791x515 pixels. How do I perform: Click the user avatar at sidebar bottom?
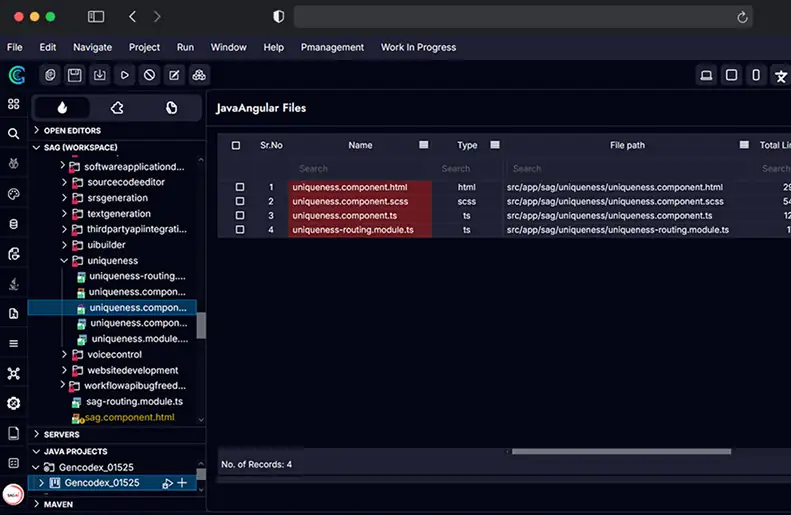pyautogui.click(x=13, y=494)
